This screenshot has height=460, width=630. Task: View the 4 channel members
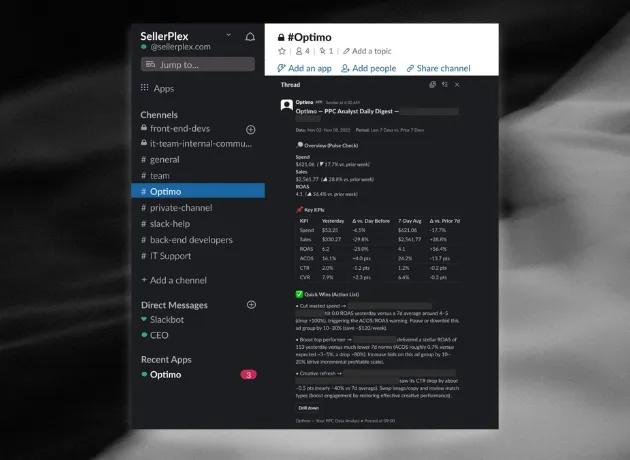pyautogui.click(x=303, y=51)
